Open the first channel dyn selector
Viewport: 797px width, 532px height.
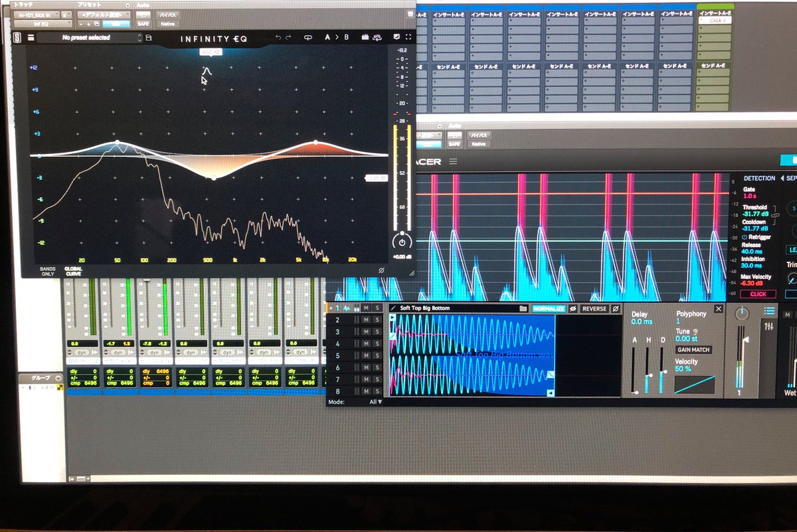[82, 352]
